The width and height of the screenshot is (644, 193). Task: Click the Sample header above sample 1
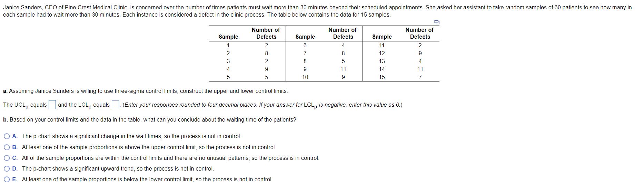click(x=228, y=37)
